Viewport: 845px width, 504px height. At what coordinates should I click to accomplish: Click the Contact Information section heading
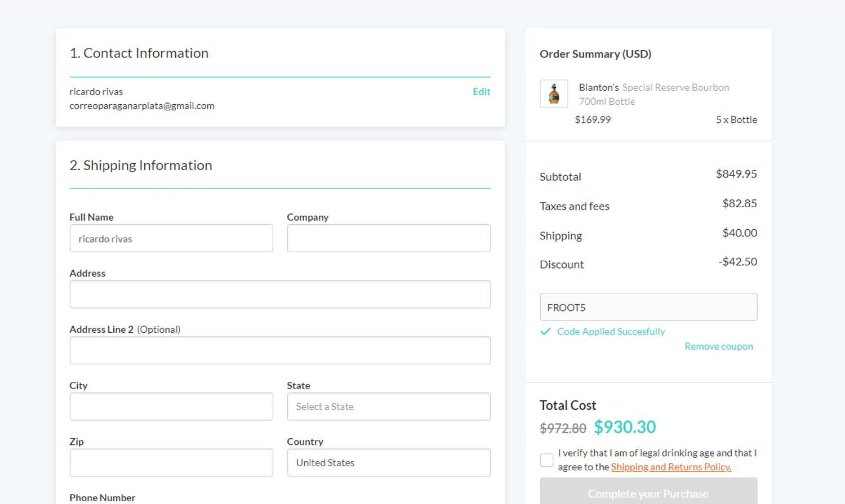pyautogui.click(x=139, y=53)
